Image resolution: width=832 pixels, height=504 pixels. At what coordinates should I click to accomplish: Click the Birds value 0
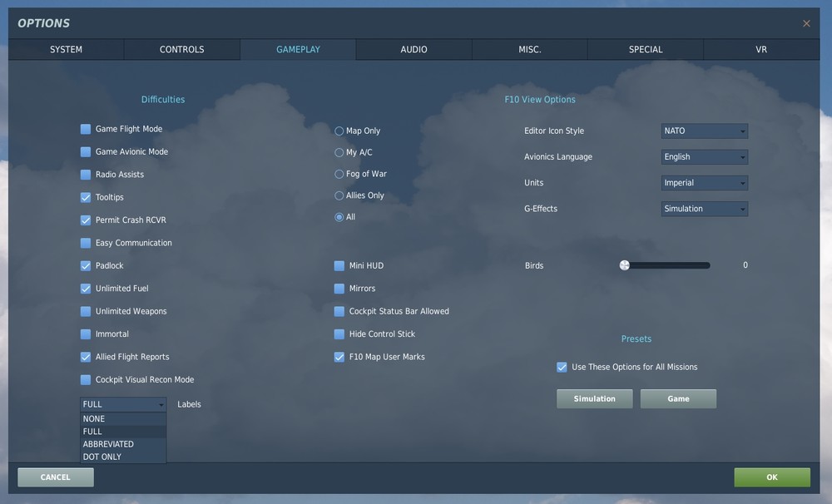coord(745,265)
